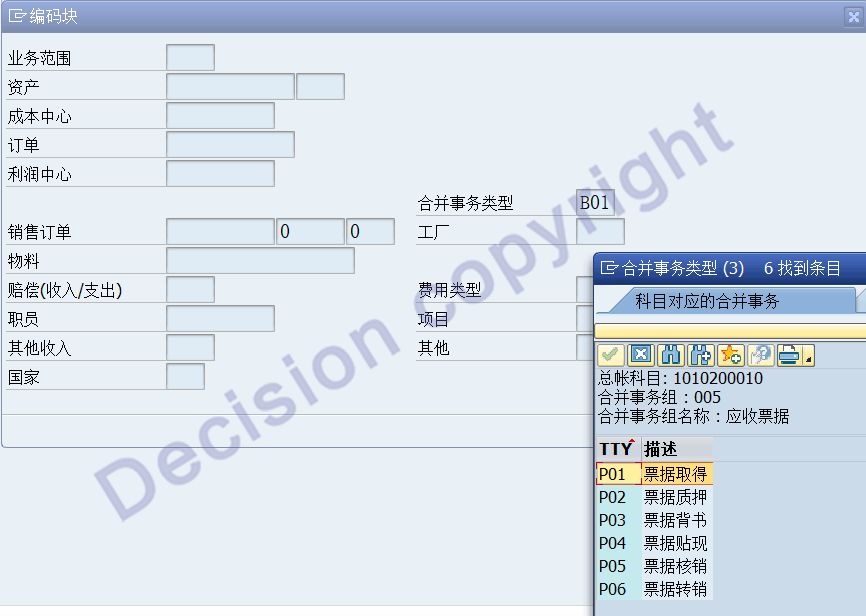Choose the P04 票据贴现 entry
The width and height of the screenshot is (866, 616).
tap(654, 543)
